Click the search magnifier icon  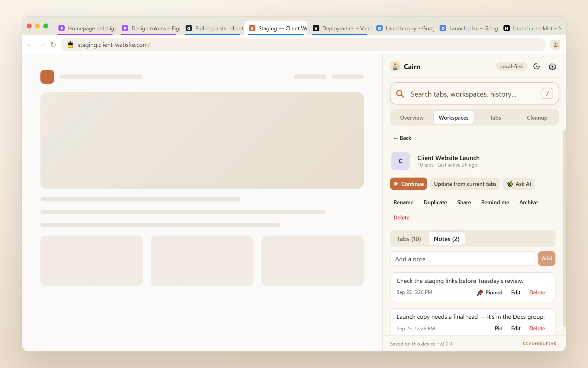400,94
